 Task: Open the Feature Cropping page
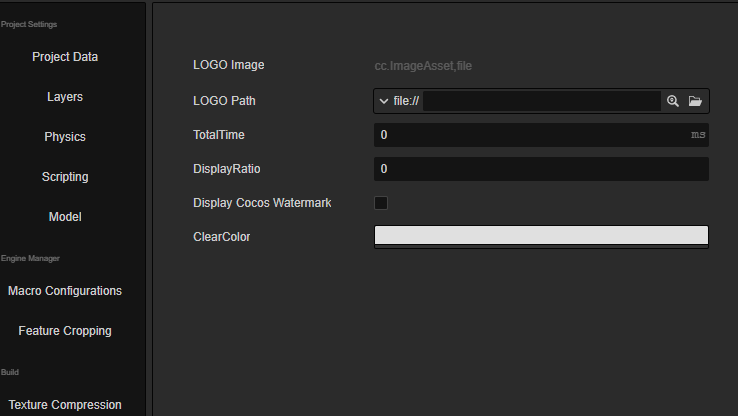(x=65, y=331)
